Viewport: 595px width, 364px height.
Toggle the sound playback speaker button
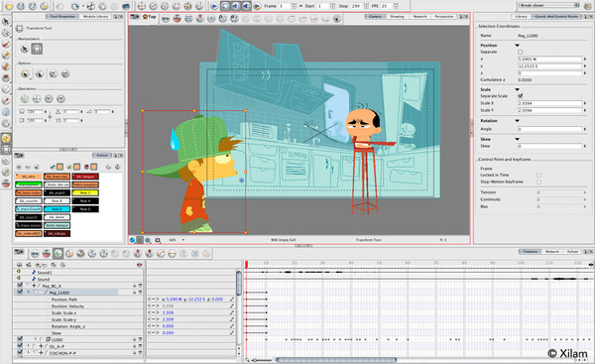click(236, 6)
